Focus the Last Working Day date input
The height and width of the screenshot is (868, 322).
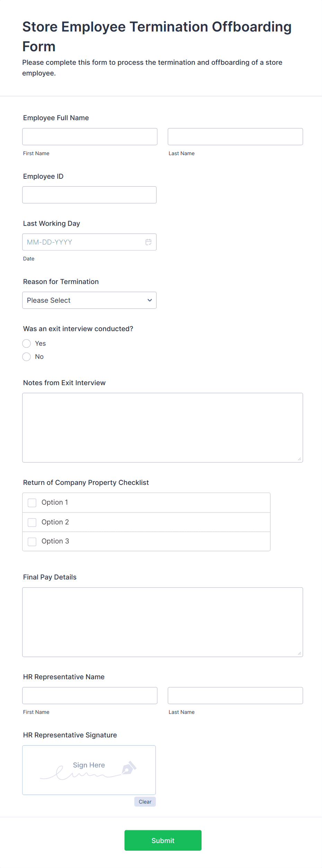click(x=83, y=242)
